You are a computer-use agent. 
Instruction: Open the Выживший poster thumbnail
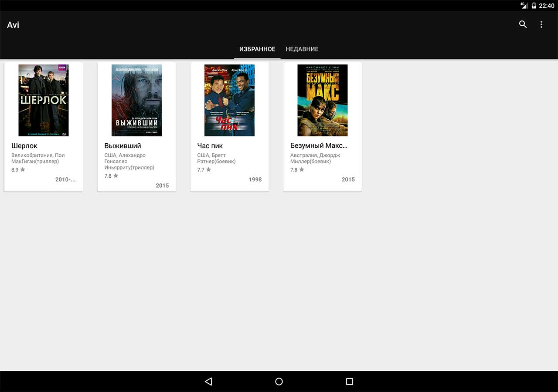136,100
